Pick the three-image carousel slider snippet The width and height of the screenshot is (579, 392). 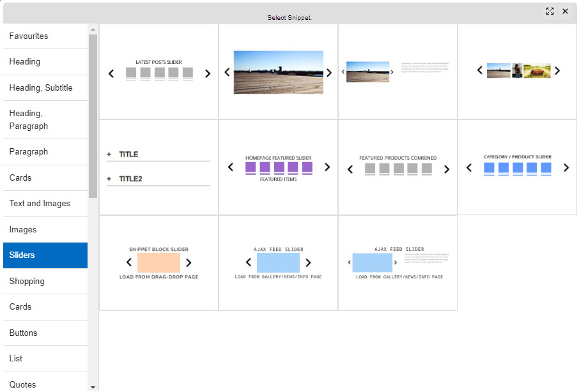click(518, 72)
